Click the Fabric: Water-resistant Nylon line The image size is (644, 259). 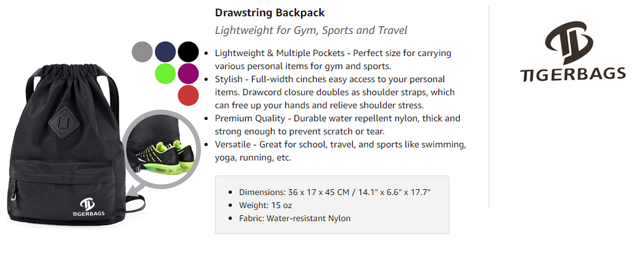point(295,219)
